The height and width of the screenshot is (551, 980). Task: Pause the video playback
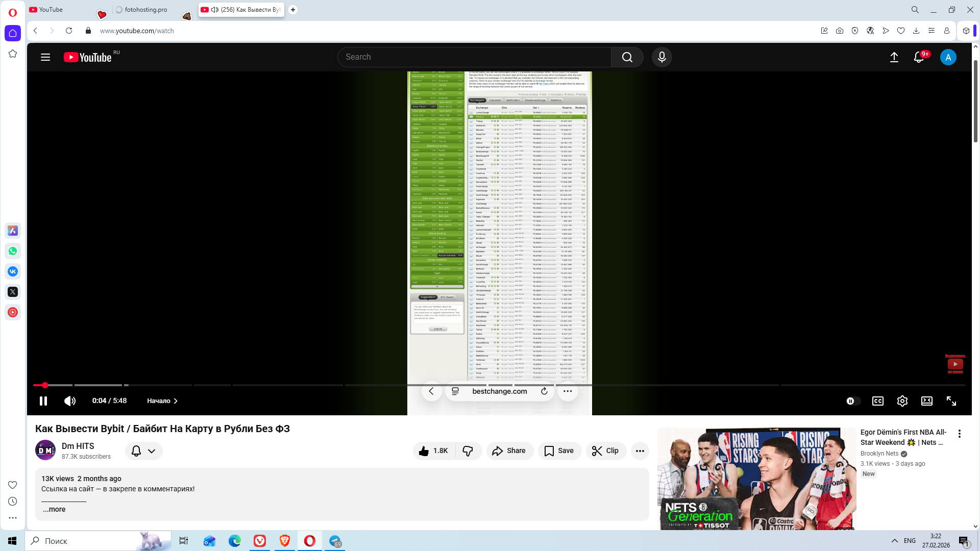[x=43, y=401]
